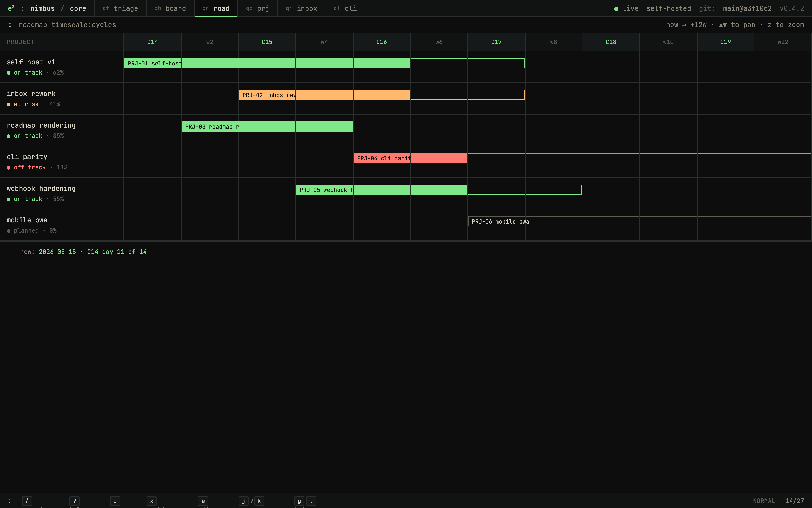Image resolution: width=812 pixels, height=508 pixels.
Task: Switch to the board tab
Action: tap(170, 8)
